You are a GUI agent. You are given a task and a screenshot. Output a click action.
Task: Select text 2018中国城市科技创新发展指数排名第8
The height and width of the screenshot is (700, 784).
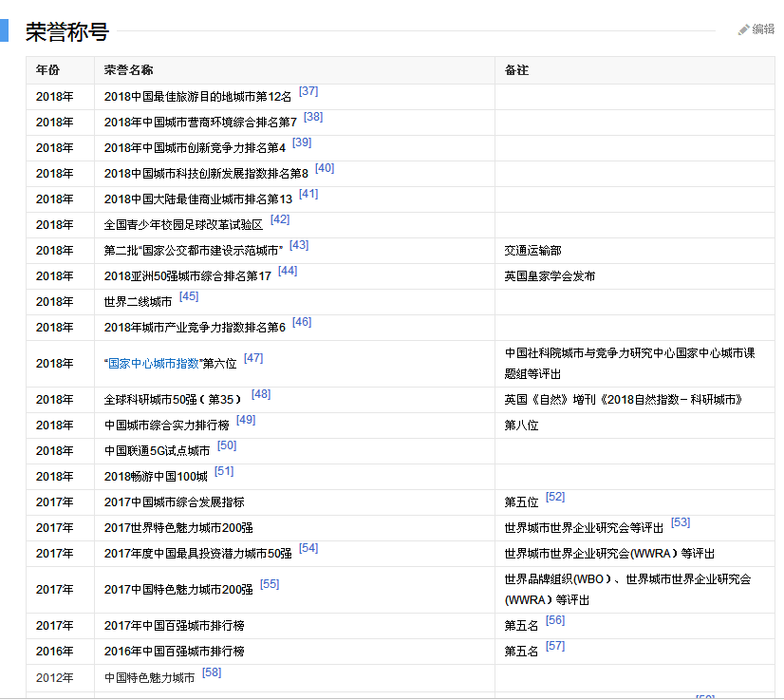[x=206, y=174]
